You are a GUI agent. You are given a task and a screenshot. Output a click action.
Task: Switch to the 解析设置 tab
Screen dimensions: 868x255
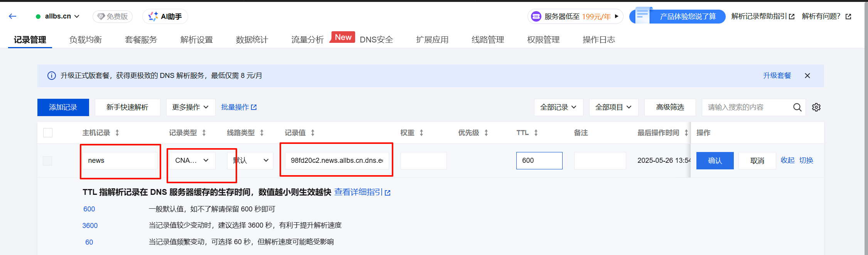[x=197, y=40]
